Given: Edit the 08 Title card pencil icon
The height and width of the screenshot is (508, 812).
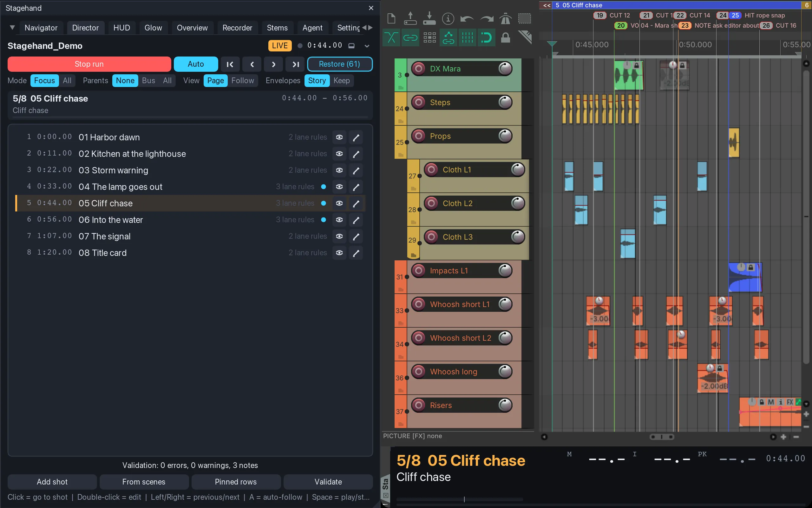Looking at the screenshot, I should point(356,253).
